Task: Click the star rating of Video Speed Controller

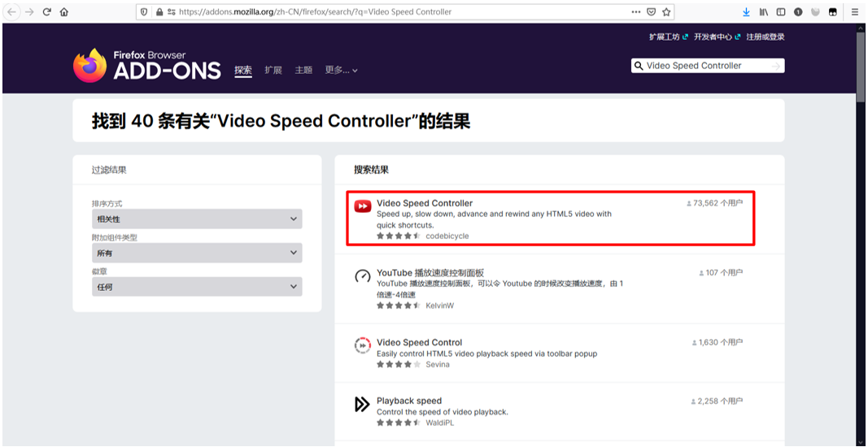Action: tap(399, 236)
